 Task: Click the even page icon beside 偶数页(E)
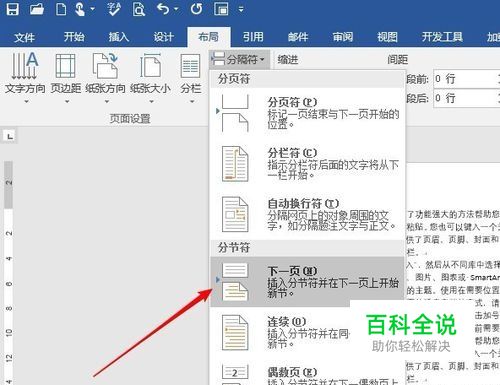(235, 375)
